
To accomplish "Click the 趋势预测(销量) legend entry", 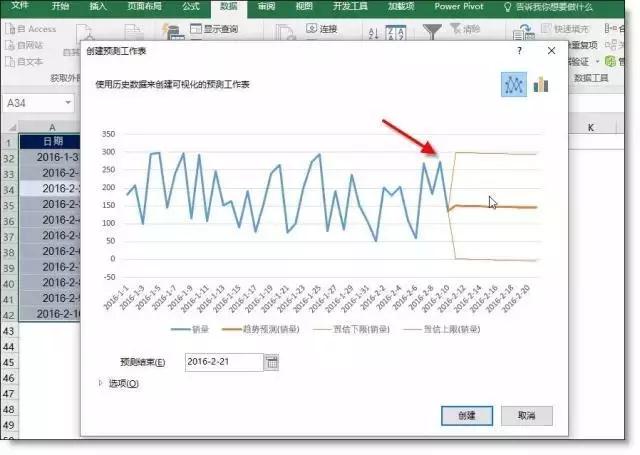I will click(261, 329).
